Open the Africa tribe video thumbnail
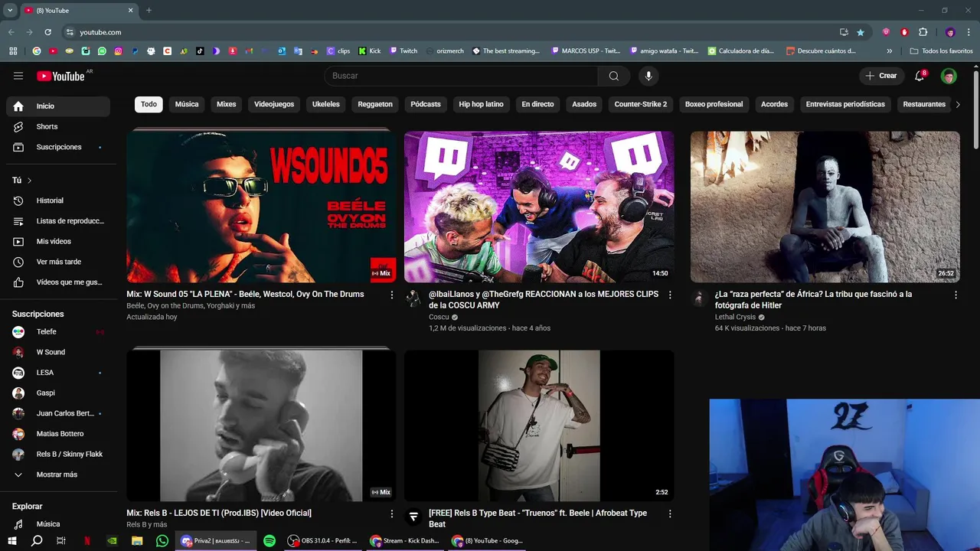The height and width of the screenshot is (551, 980). pyautogui.click(x=825, y=207)
